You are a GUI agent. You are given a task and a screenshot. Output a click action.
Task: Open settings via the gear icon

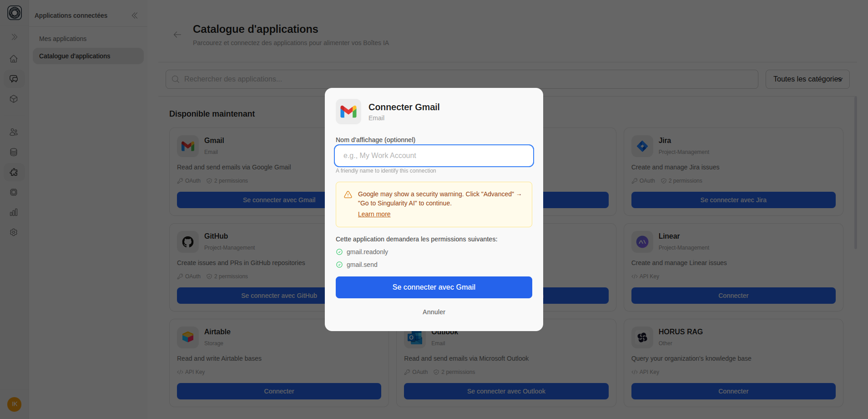(14, 232)
